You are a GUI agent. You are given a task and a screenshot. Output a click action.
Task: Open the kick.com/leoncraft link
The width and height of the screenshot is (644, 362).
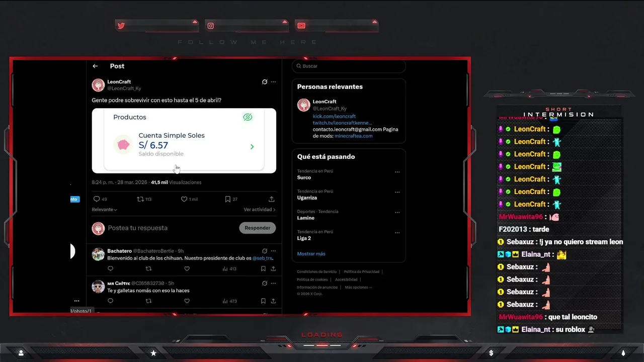point(334,116)
